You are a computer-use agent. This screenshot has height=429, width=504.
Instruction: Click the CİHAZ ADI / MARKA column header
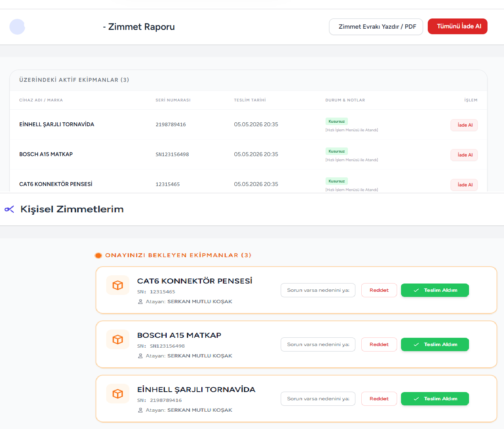pyautogui.click(x=41, y=100)
